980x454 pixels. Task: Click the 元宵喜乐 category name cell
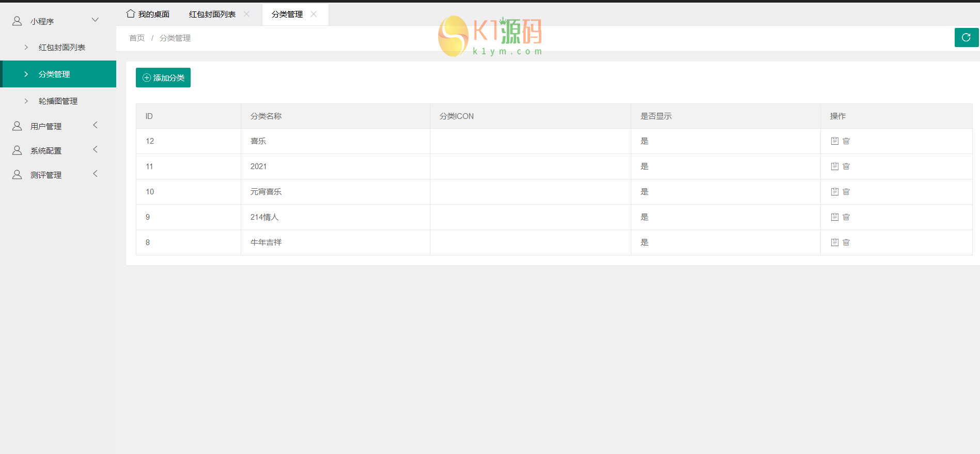pyautogui.click(x=335, y=192)
